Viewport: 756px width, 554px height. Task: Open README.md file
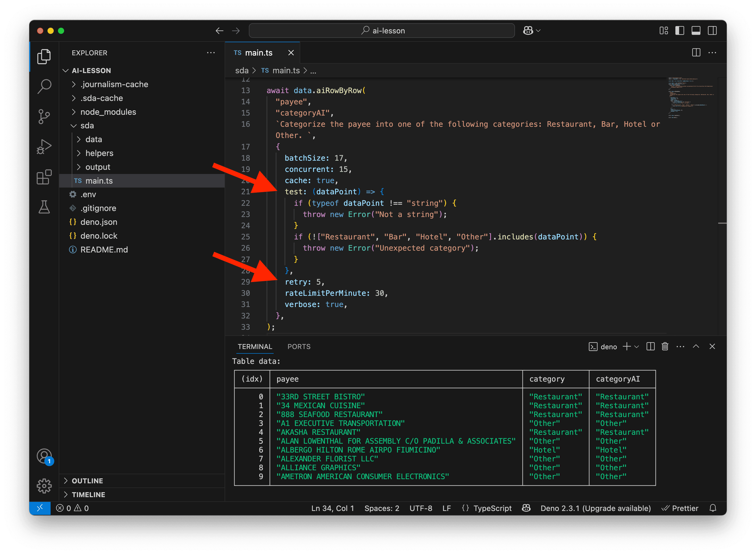tap(142, 249)
